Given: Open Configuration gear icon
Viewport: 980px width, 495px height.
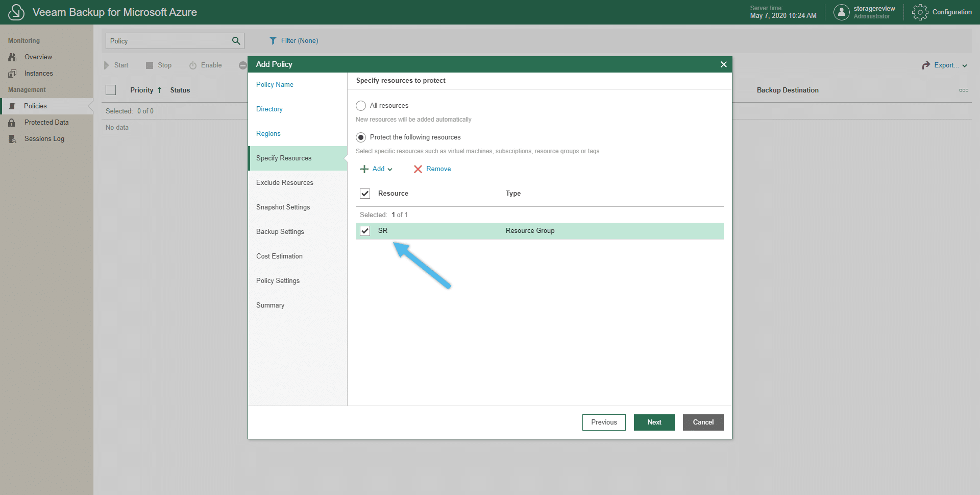Looking at the screenshot, I should (920, 12).
